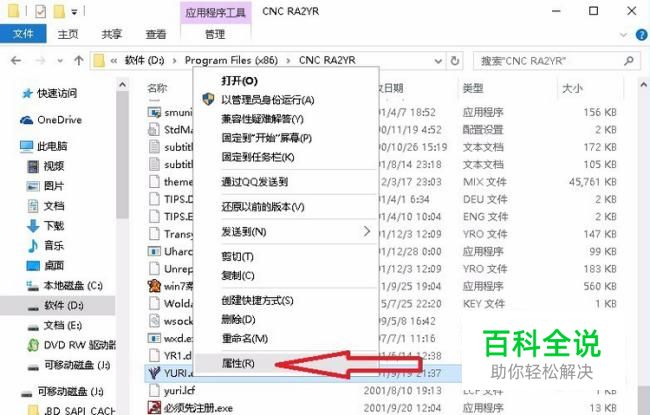
Task: Click the refresh button beside address bar
Action: pyautogui.click(x=455, y=61)
